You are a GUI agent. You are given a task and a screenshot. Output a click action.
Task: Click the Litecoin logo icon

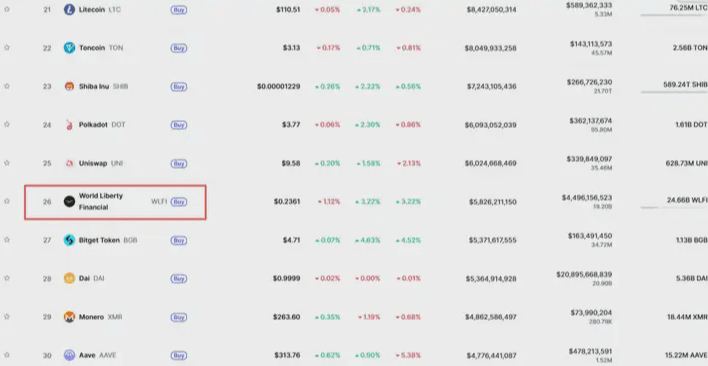pyautogui.click(x=69, y=9)
